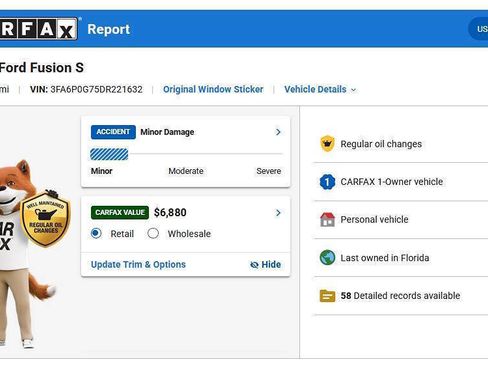Image resolution: width=488 pixels, height=366 pixels.
Task: Open accident Minor Damage details chevron
Action: tap(278, 132)
